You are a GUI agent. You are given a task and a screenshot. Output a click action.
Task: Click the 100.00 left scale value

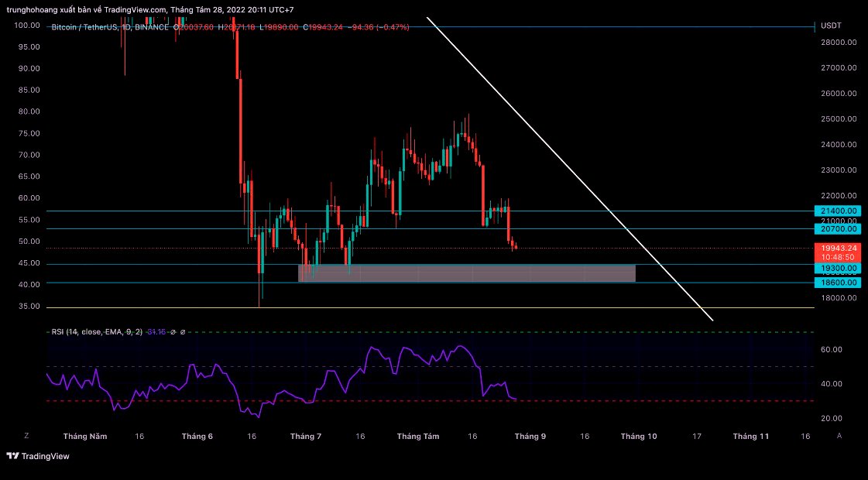(27, 26)
